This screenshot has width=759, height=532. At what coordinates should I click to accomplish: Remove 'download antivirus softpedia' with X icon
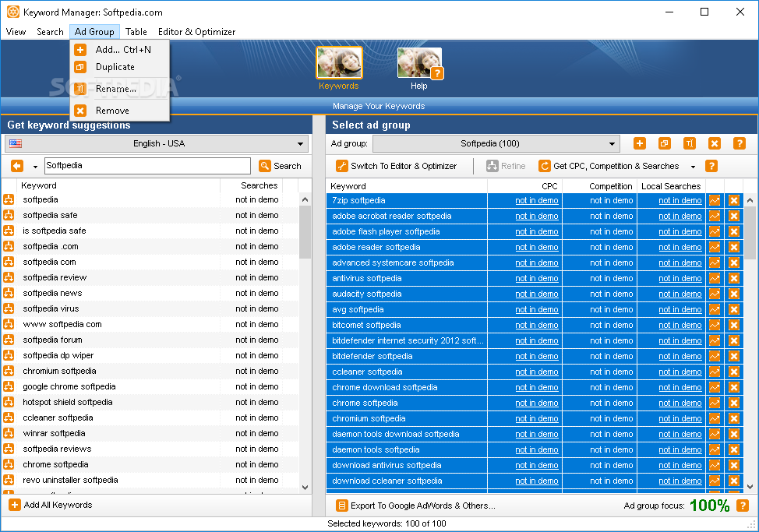coord(734,465)
